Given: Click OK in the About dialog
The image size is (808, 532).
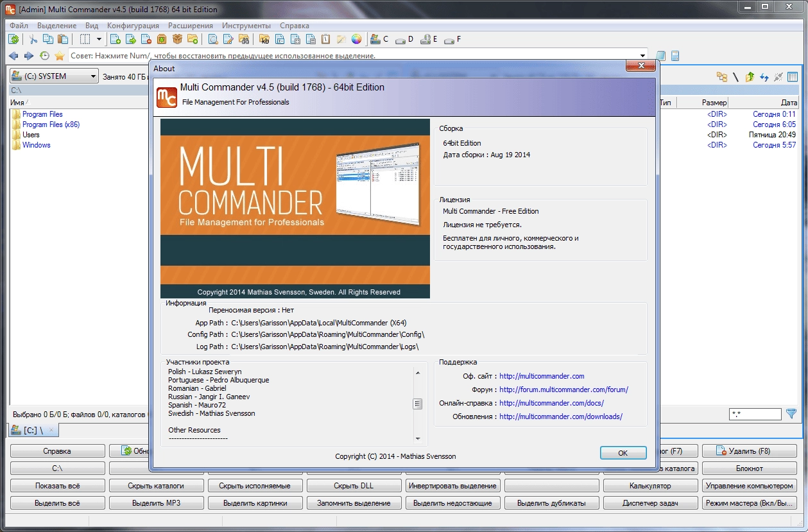Looking at the screenshot, I should (x=623, y=452).
